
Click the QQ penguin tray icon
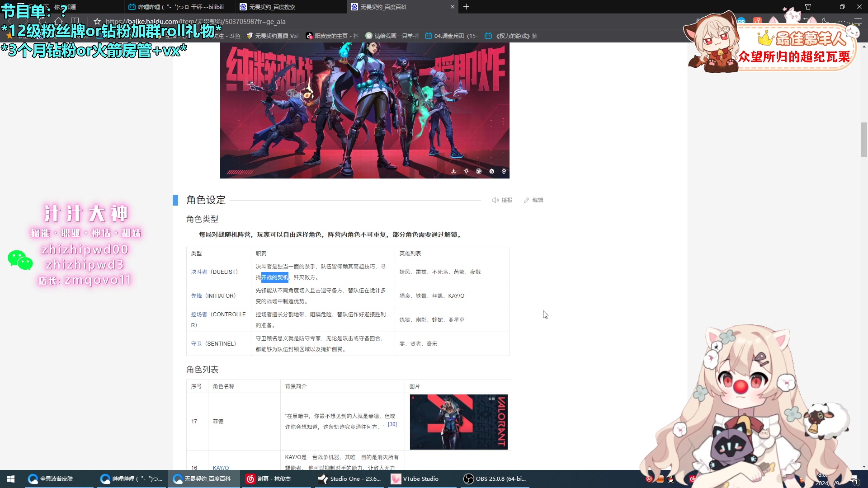point(671,479)
